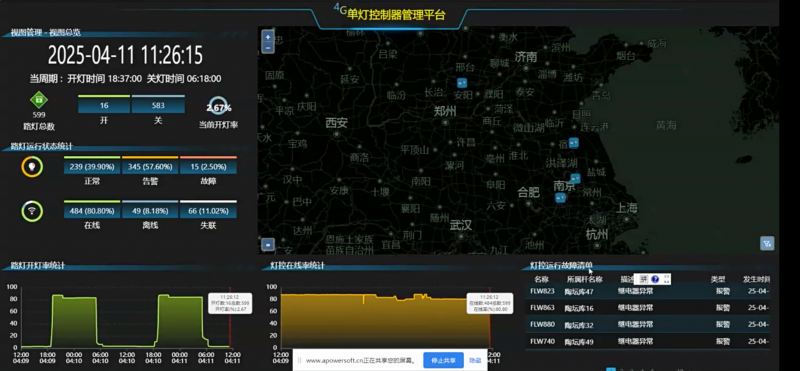Click the green street light total icon
This screenshot has width=800, height=371.
[x=39, y=100]
